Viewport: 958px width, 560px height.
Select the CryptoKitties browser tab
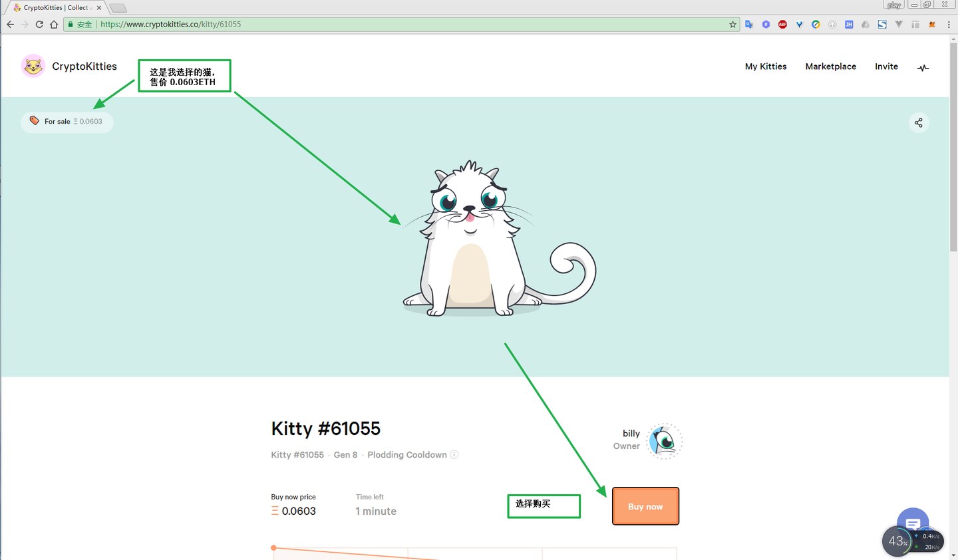[56, 8]
